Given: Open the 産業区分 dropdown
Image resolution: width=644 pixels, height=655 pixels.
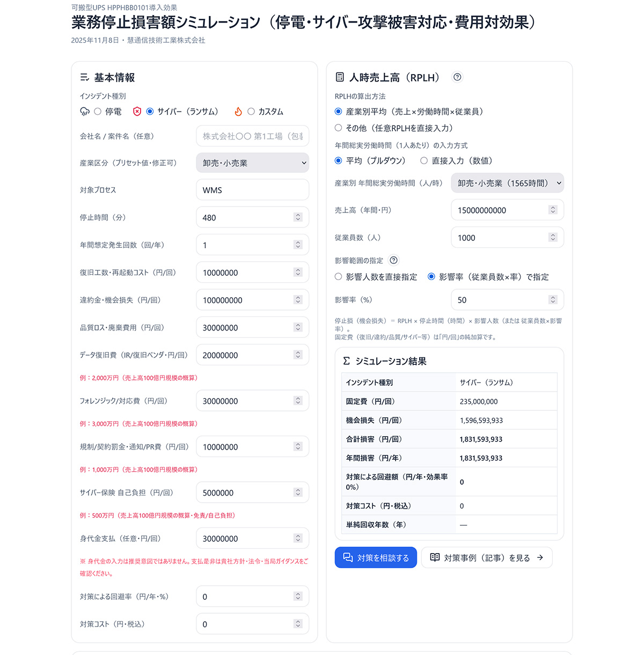Looking at the screenshot, I should click(x=252, y=163).
